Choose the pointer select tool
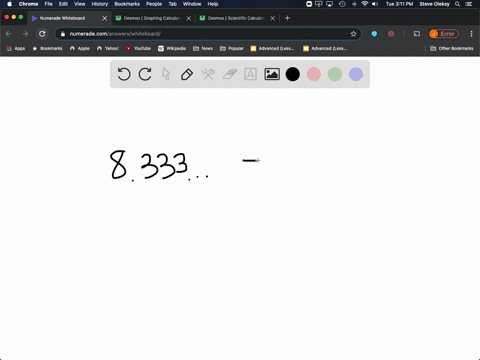Viewport: 480px width, 360px height. point(166,74)
